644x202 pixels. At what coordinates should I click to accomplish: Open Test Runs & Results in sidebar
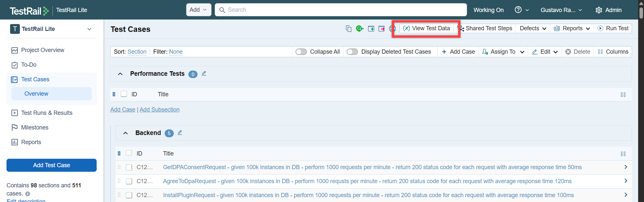(47, 113)
